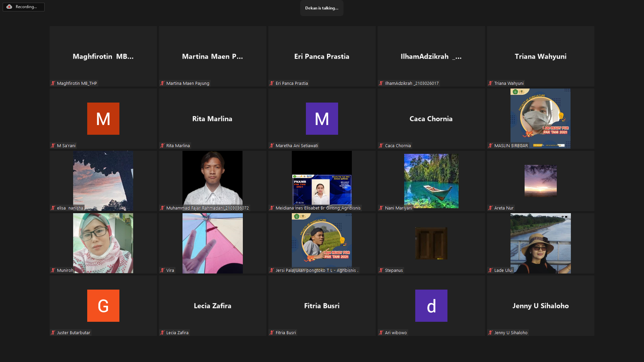Click the large 'Martina Maen P...' tile name
This screenshot has width=644, height=362.
pos(212,56)
